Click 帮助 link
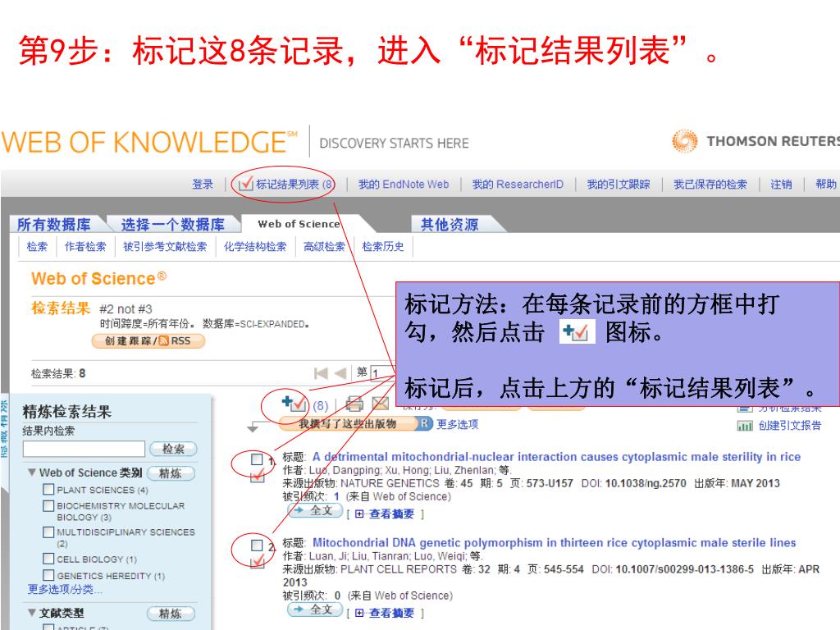 pos(825,185)
